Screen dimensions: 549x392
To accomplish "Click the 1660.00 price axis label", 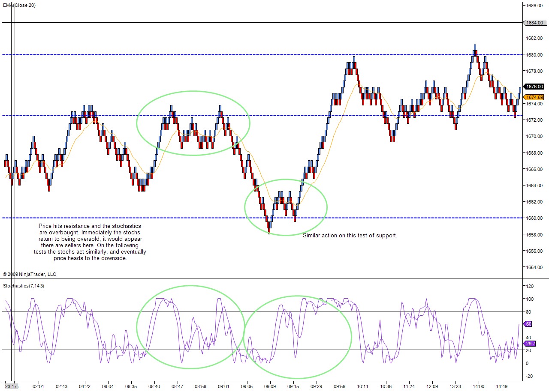I will tap(534, 218).
